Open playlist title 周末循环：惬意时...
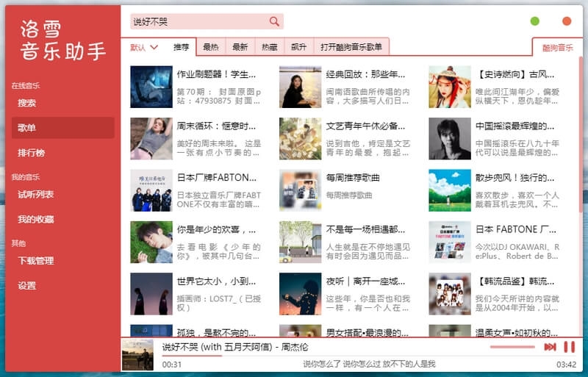 point(216,126)
